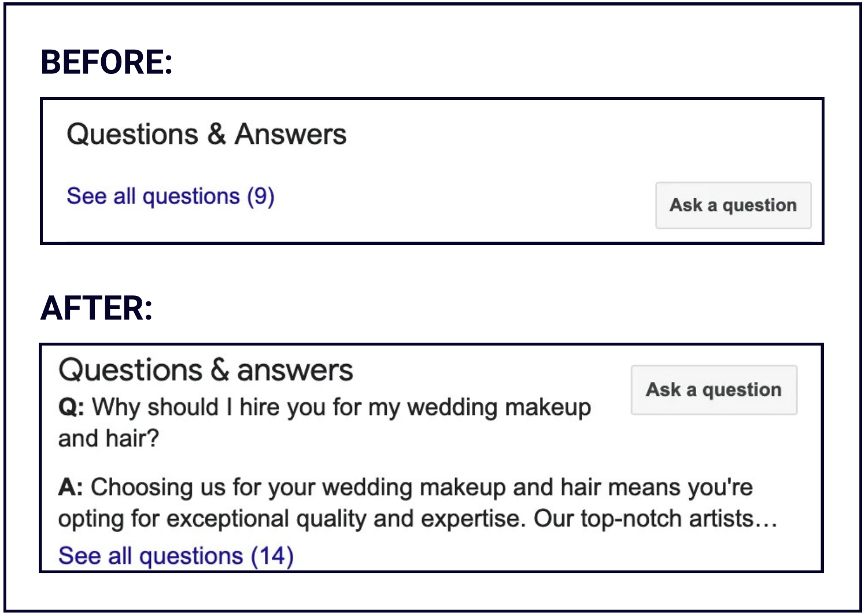Expand the truncated answer via the ellipsis
Screen dimensions: 865x616
(x=768, y=520)
